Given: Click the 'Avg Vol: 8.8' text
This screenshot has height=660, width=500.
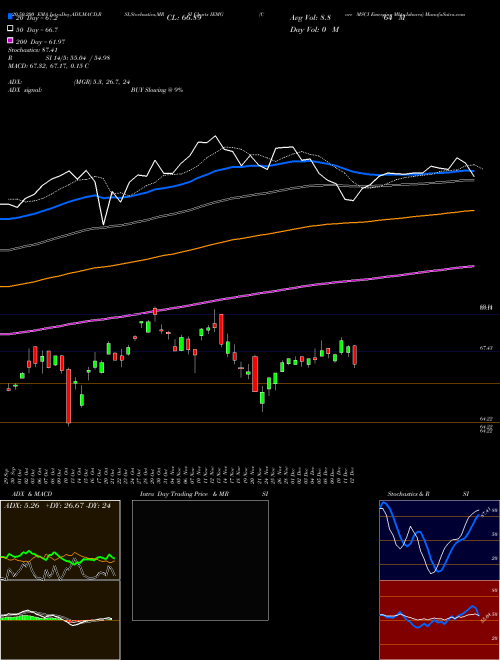Looking at the screenshot, I should pyautogui.click(x=310, y=18).
